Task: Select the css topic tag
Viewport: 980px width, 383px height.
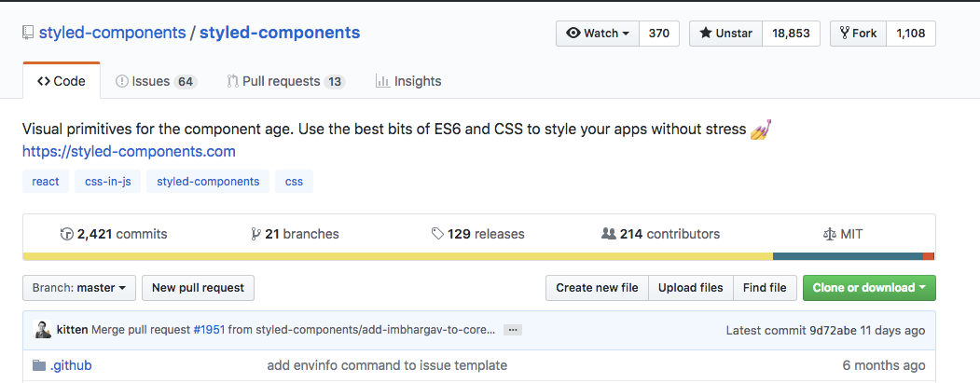Action: 294,182
